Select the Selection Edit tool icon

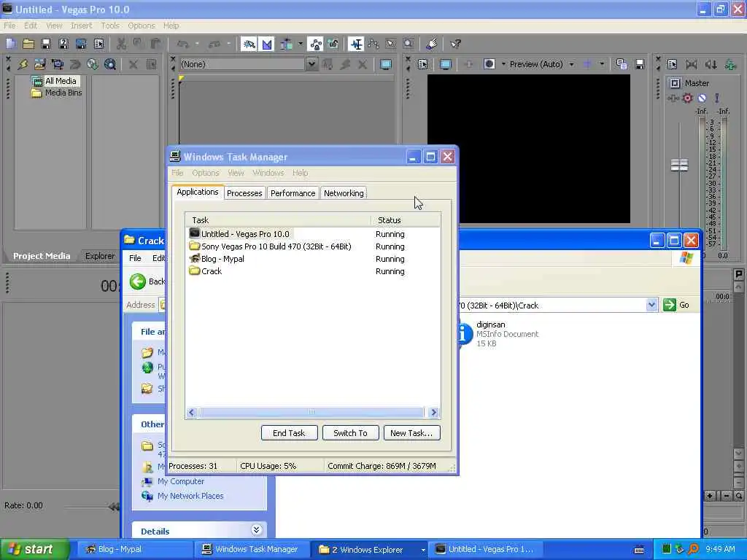(391, 44)
